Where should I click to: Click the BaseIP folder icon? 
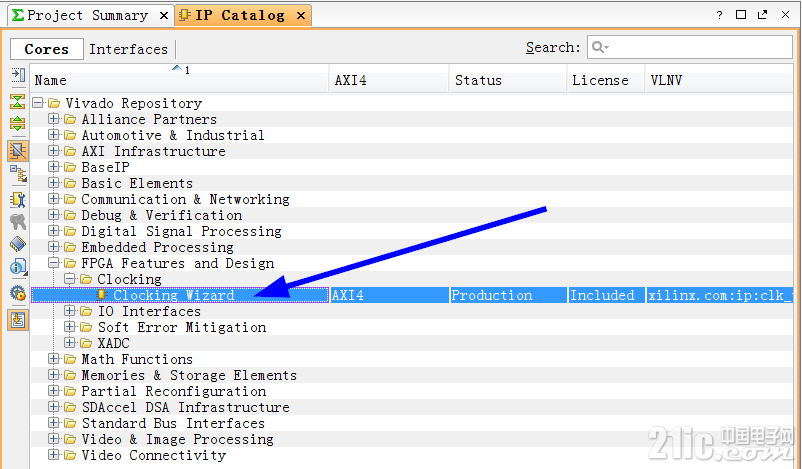[70, 168]
